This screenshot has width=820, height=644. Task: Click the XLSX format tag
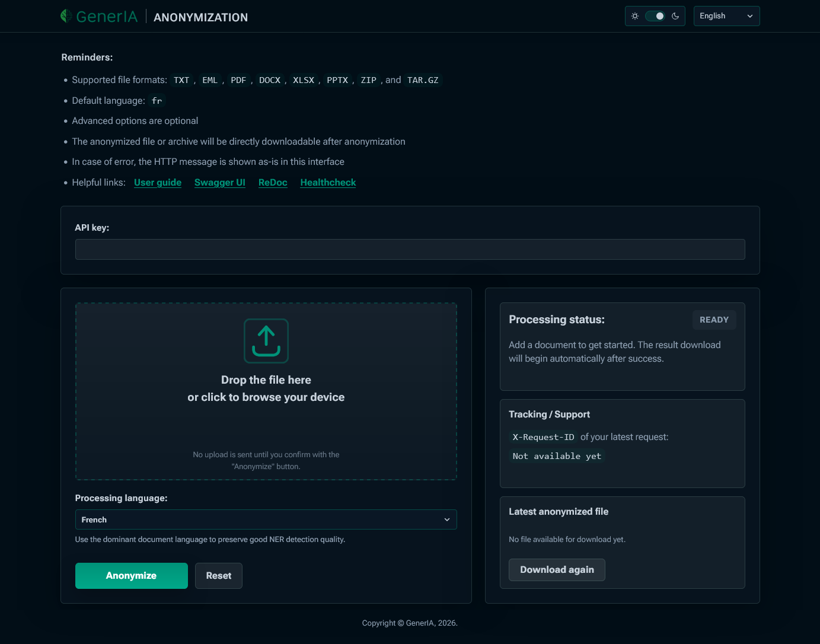[x=304, y=80]
